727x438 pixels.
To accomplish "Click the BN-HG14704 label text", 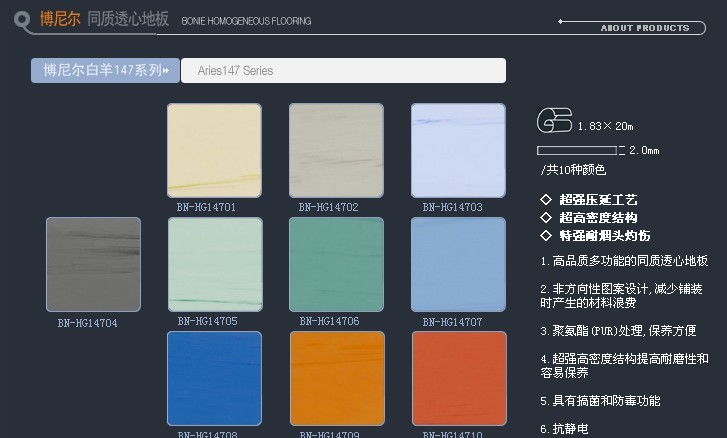I will point(87,323).
